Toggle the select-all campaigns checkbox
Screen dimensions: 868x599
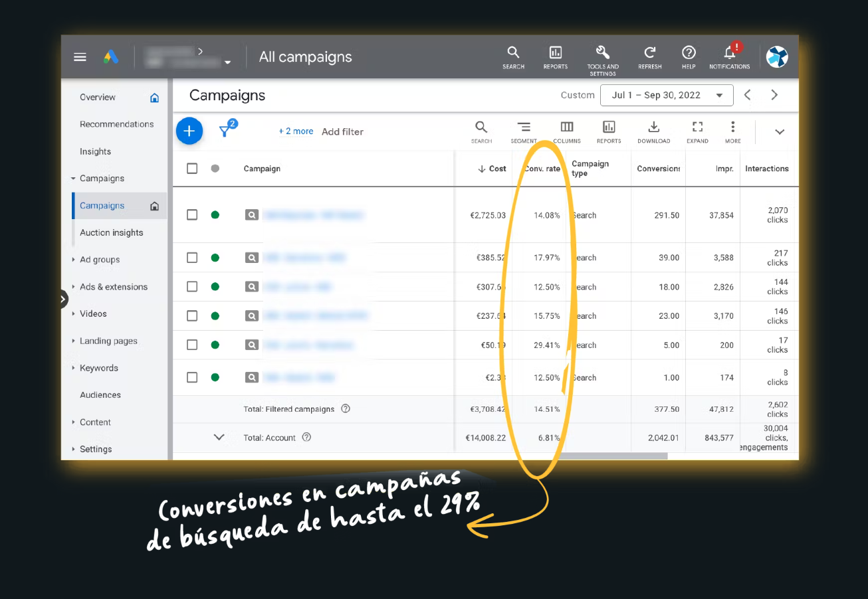pyautogui.click(x=192, y=169)
